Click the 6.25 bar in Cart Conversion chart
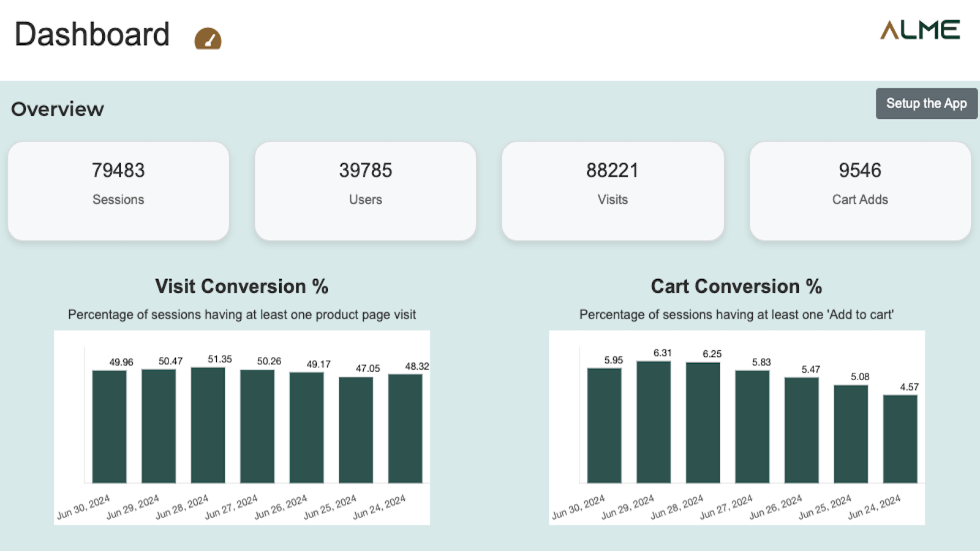This screenshot has height=551, width=980. tap(703, 423)
